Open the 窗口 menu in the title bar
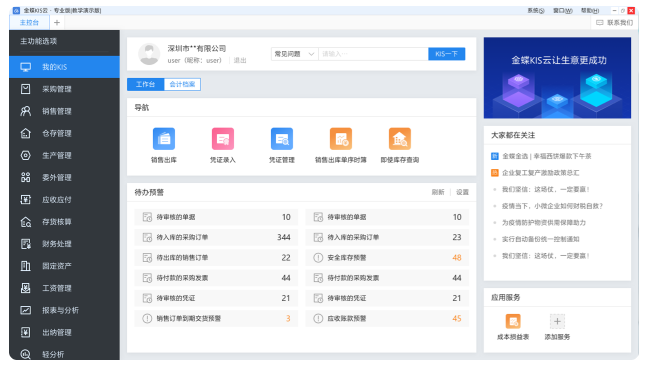The height and width of the screenshot is (370, 645). click(562, 11)
